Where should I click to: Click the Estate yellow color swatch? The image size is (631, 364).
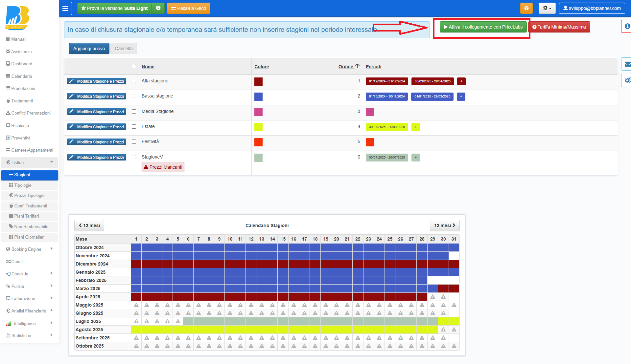(258, 127)
